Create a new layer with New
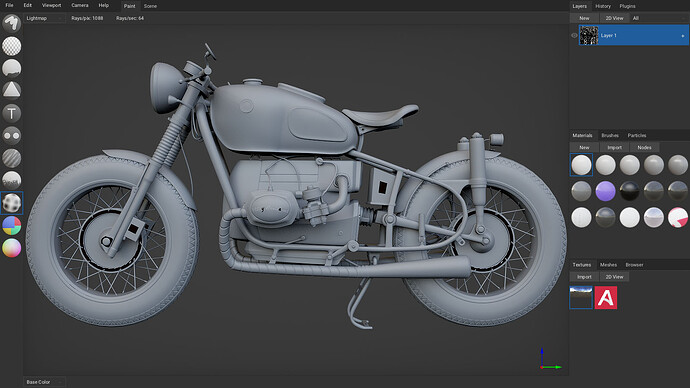The height and width of the screenshot is (388, 690). click(x=584, y=18)
